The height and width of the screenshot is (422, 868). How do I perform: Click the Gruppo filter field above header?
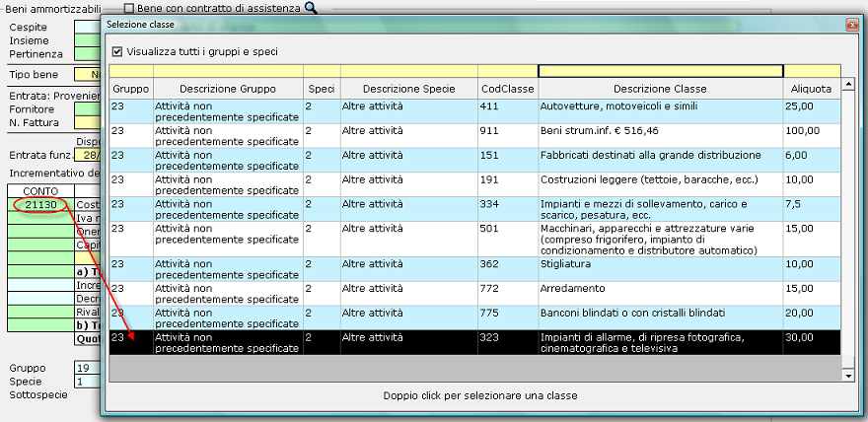click(x=131, y=71)
